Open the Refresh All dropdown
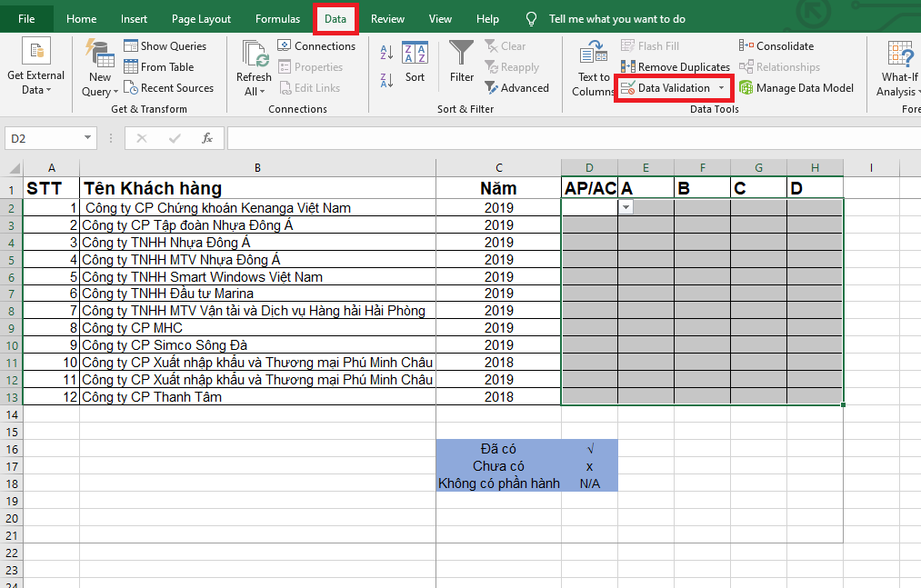921x588 pixels. (x=254, y=91)
